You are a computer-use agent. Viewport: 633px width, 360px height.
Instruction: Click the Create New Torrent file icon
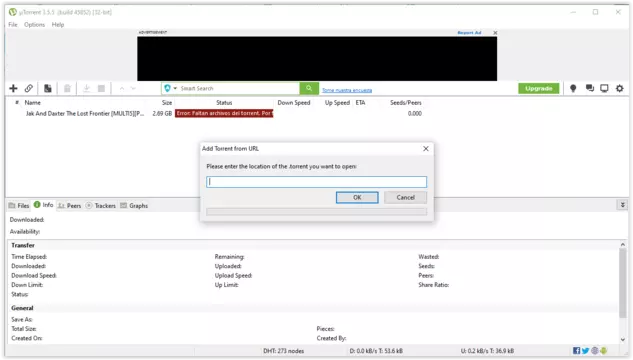point(48,88)
